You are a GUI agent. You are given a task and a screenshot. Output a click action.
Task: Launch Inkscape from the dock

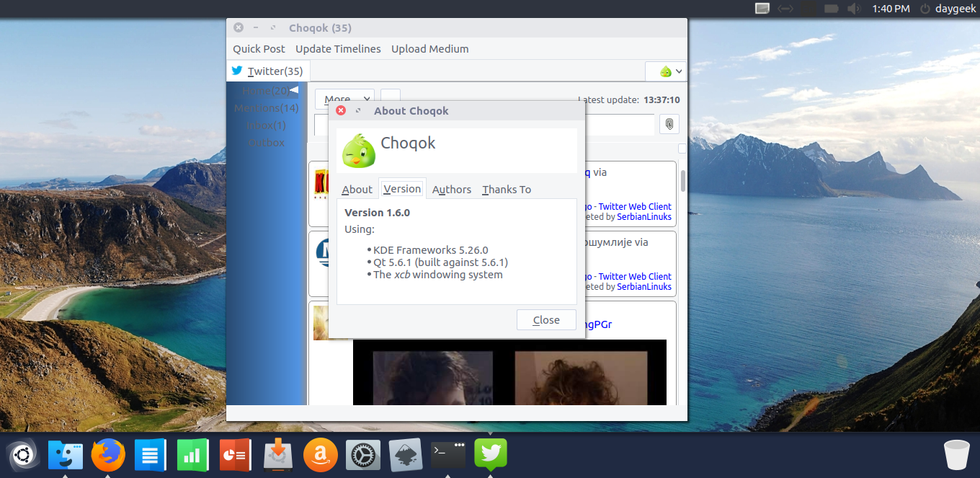[406, 456]
